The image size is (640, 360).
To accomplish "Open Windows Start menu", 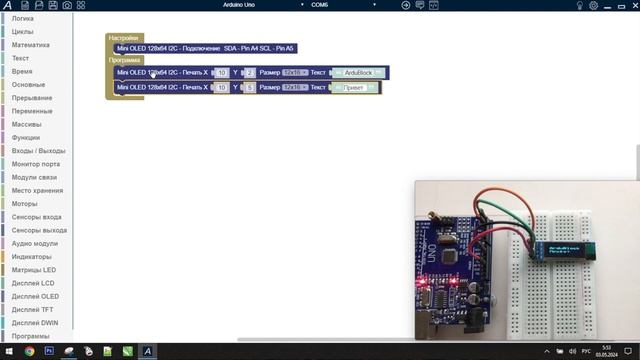I will point(9,351).
